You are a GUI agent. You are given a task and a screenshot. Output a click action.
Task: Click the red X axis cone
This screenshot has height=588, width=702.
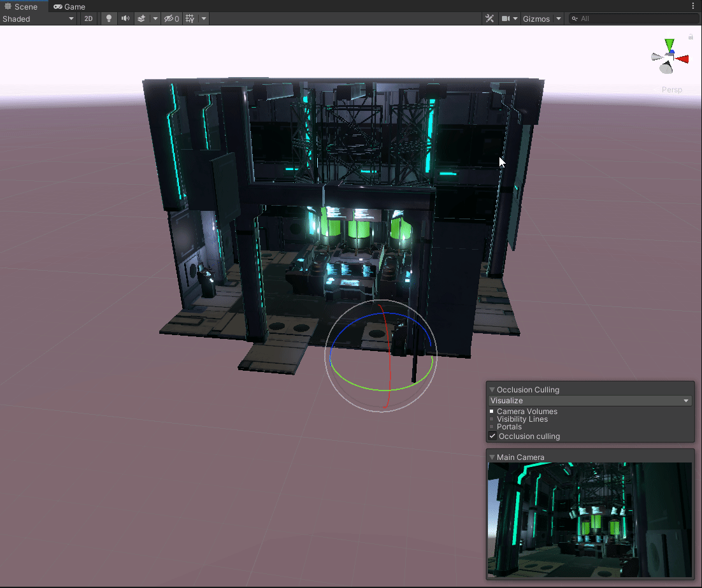click(682, 59)
